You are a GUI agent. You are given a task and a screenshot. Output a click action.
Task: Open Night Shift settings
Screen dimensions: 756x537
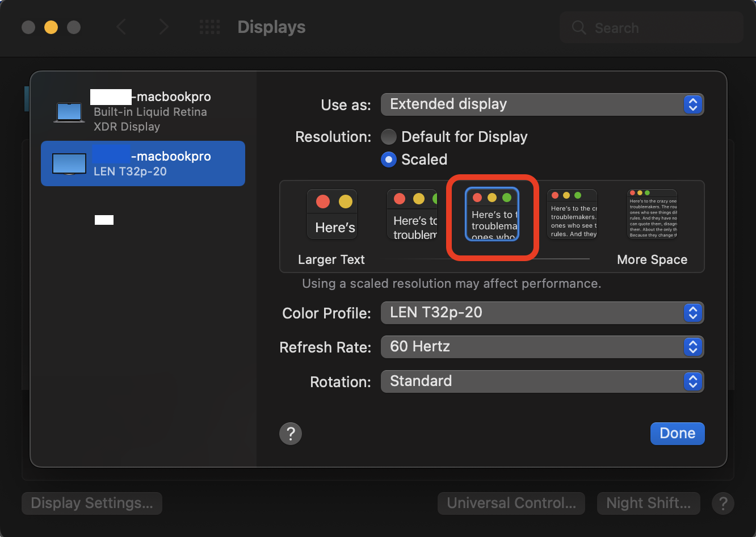tap(648, 503)
